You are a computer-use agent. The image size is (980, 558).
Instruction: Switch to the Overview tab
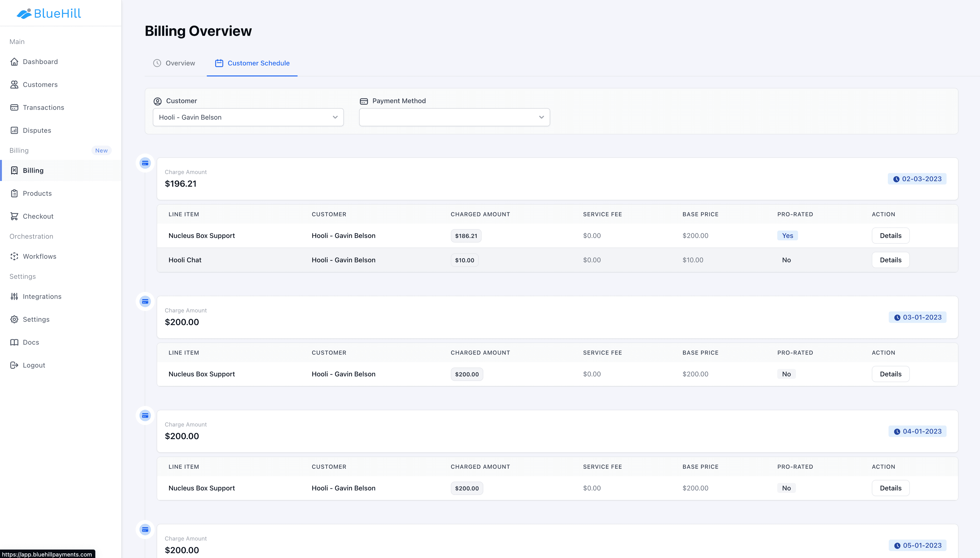(x=174, y=63)
